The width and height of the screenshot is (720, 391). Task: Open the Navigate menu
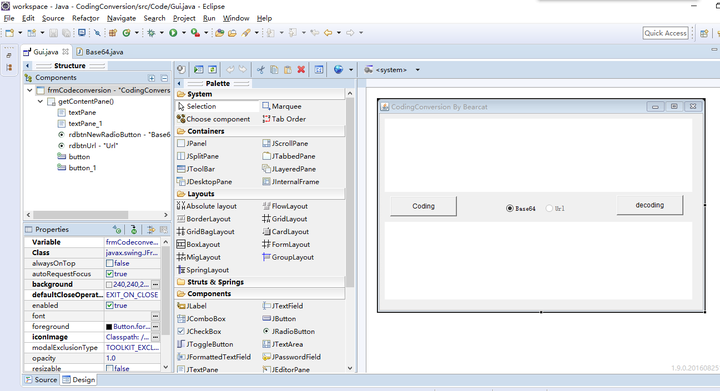pos(121,18)
